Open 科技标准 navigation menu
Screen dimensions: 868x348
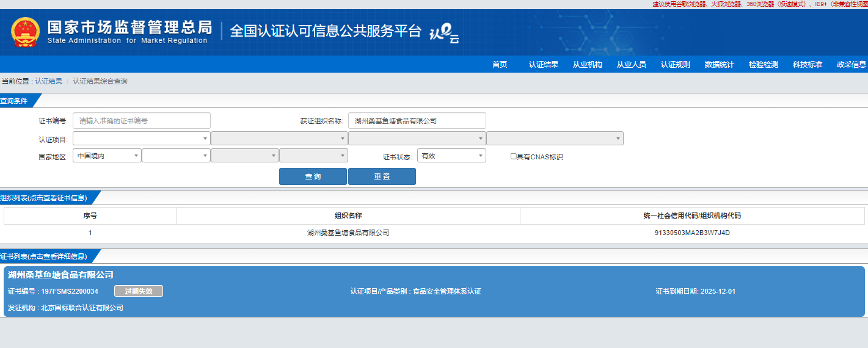coord(808,65)
